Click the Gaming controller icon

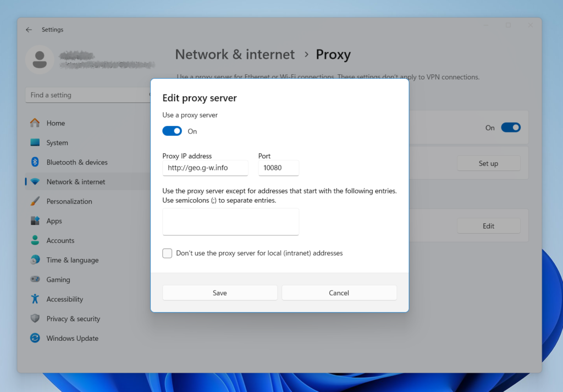coord(35,279)
